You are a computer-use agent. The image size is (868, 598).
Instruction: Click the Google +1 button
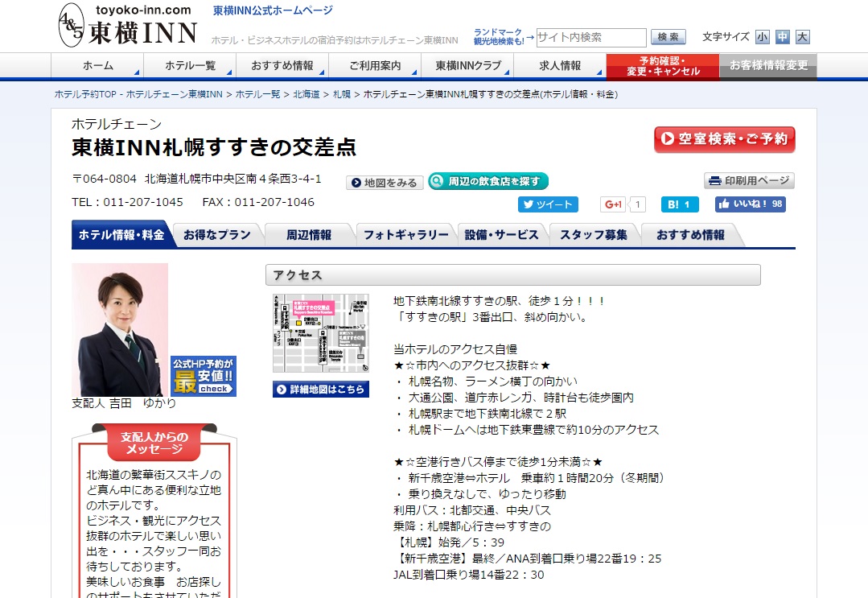pyautogui.click(x=613, y=204)
